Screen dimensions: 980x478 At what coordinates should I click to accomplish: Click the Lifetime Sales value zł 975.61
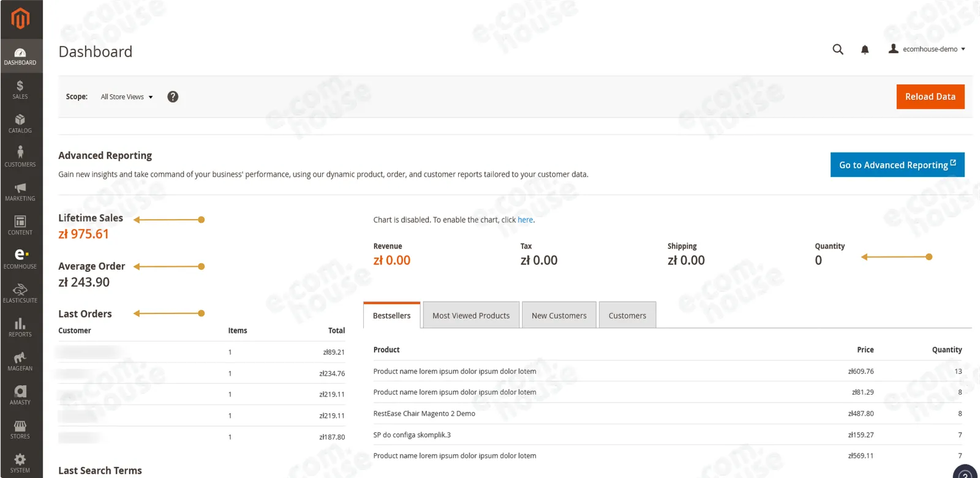tap(83, 234)
